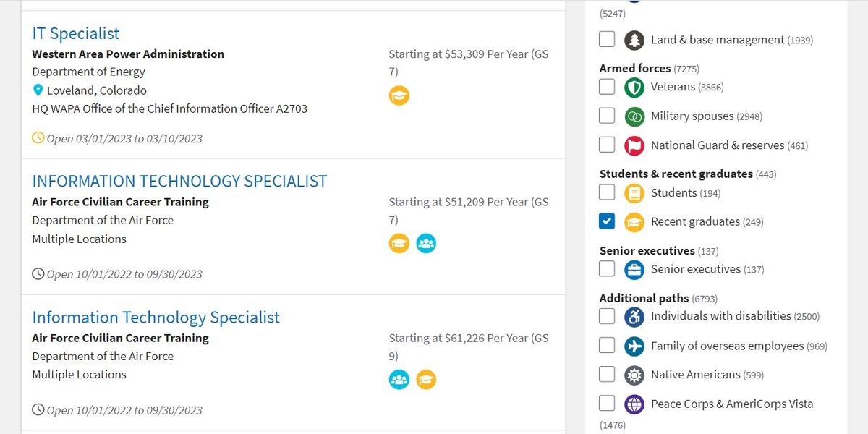This screenshot has width=868, height=434.
Task: Click the graduation cap icon under IT Specialist salary
Action: pyautogui.click(x=399, y=95)
